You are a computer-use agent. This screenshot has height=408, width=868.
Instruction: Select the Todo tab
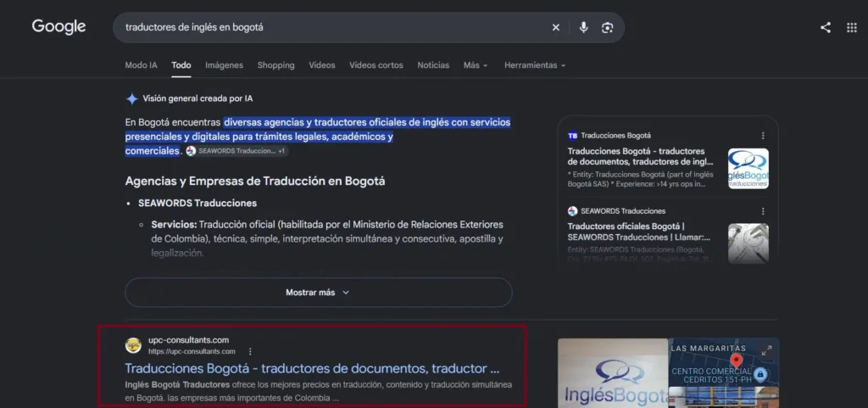coord(181,65)
